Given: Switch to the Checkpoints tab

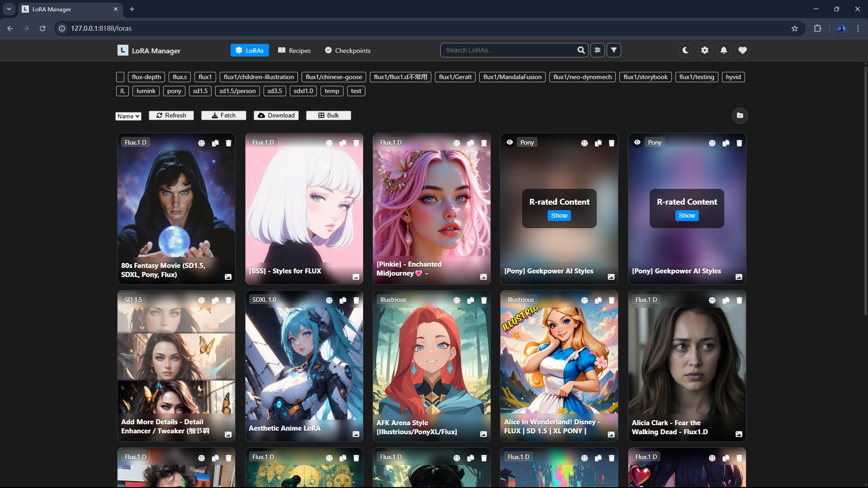Looking at the screenshot, I should (x=348, y=50).
